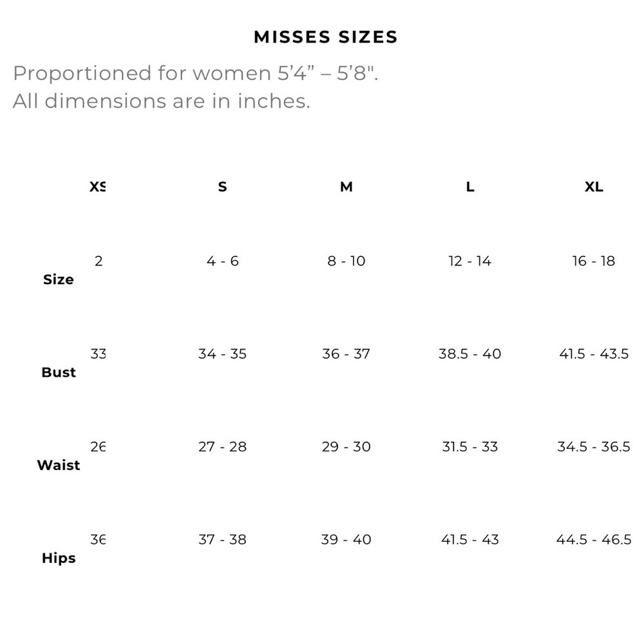Click the Hips row label
Screen dimensions: 644x644
(59, 558)
